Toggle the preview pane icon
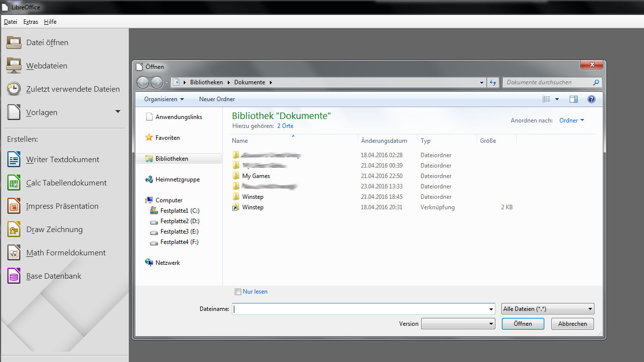 click(574, 99)
